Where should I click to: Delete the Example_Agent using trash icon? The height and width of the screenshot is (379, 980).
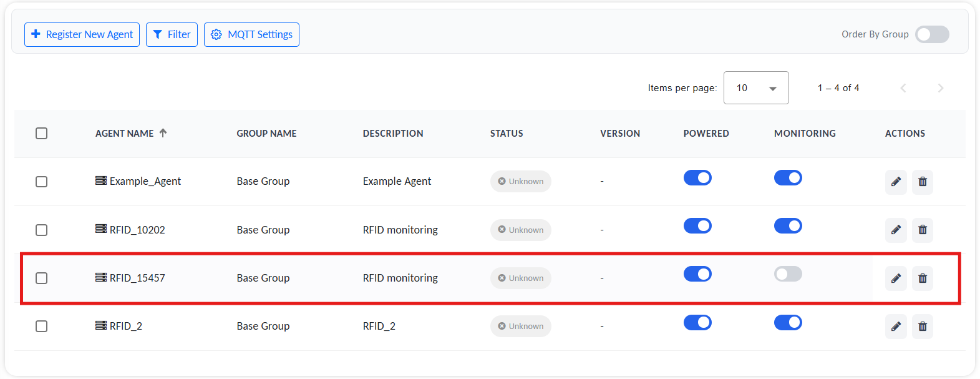923,182
